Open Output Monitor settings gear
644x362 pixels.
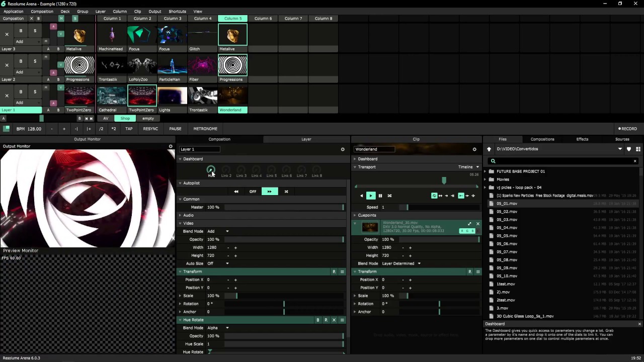(x=171, y=146)
